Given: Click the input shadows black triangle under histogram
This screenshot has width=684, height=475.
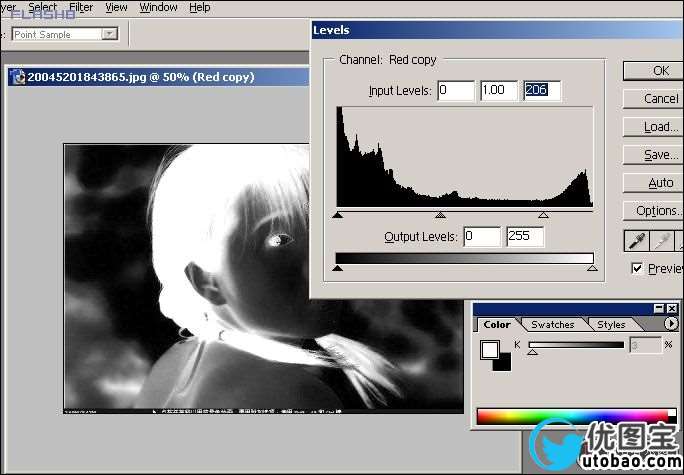Looking at the screenshot, I should pyautogui.click(x=337, y=214).
